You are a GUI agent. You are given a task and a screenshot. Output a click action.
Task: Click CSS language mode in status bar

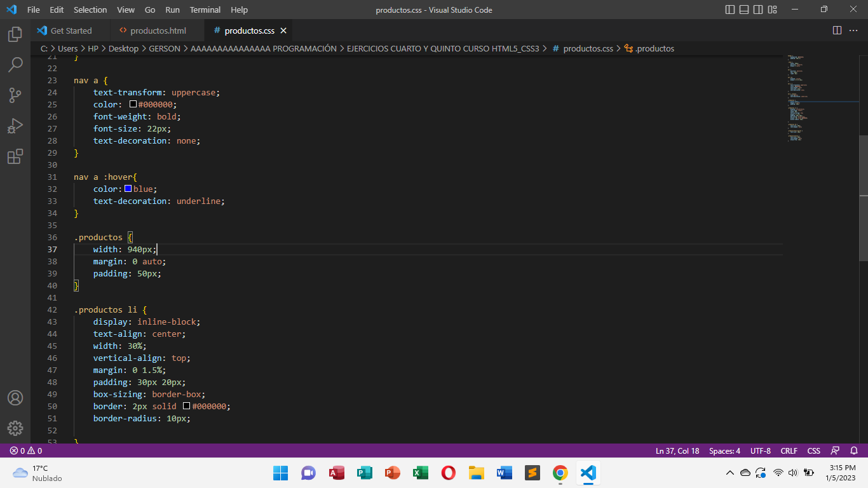(x=814, y=451)
